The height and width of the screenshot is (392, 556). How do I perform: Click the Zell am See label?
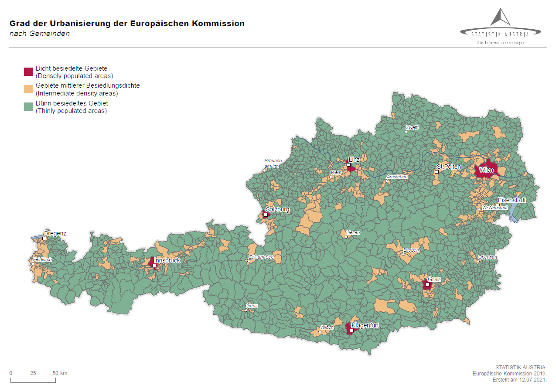point(261,257)
